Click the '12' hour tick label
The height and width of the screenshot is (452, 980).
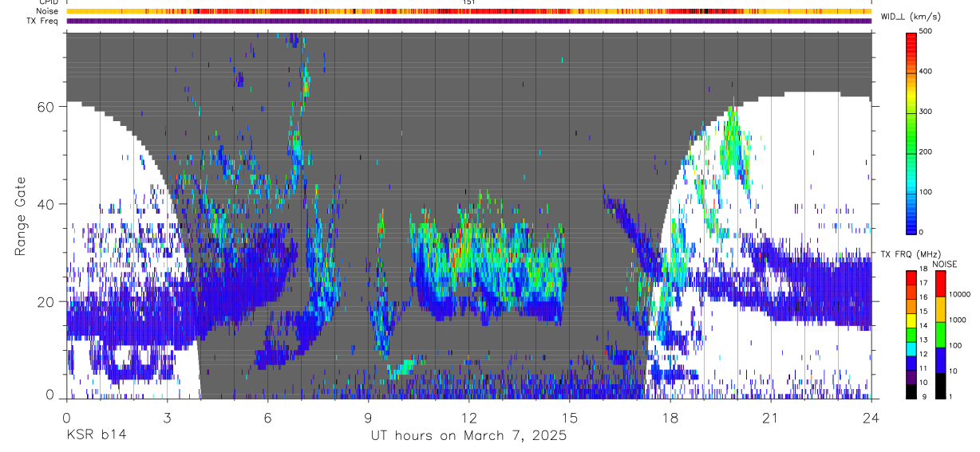(468, 418)
